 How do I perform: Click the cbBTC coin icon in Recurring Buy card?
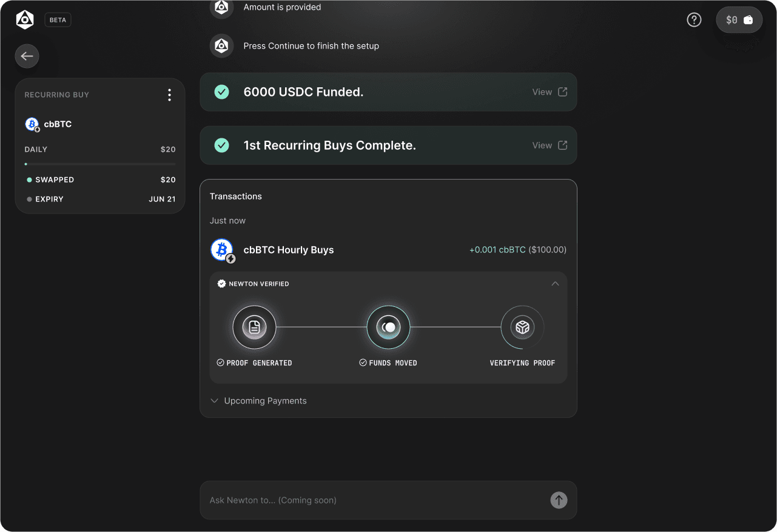click(32, 124)
